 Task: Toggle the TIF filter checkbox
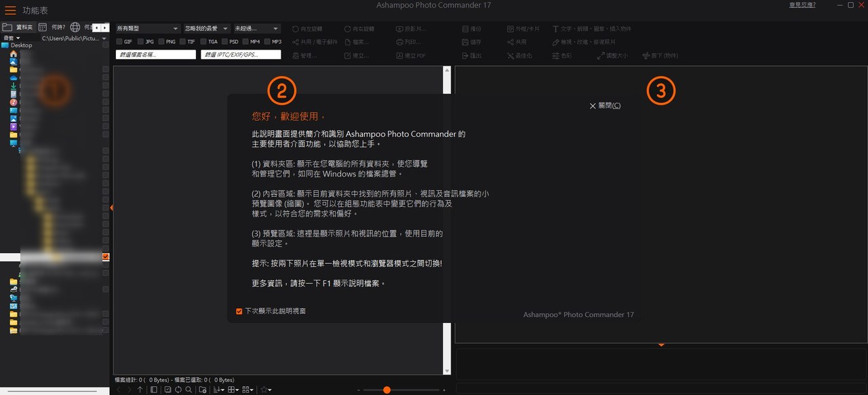[182, 42]
